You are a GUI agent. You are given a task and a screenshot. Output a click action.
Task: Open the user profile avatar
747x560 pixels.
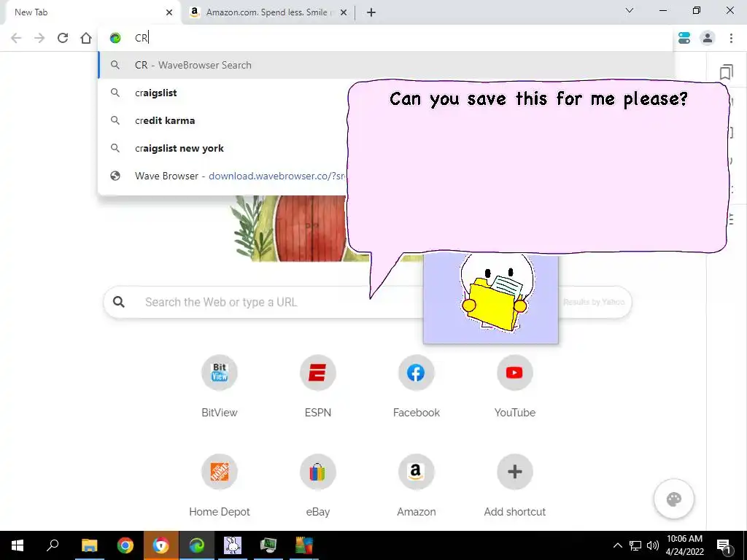point(708,38)
